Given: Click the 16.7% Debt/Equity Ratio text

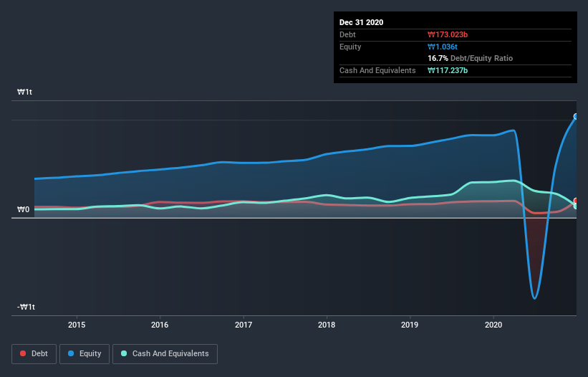Looking at the screenshot, I should pos(470,58).
